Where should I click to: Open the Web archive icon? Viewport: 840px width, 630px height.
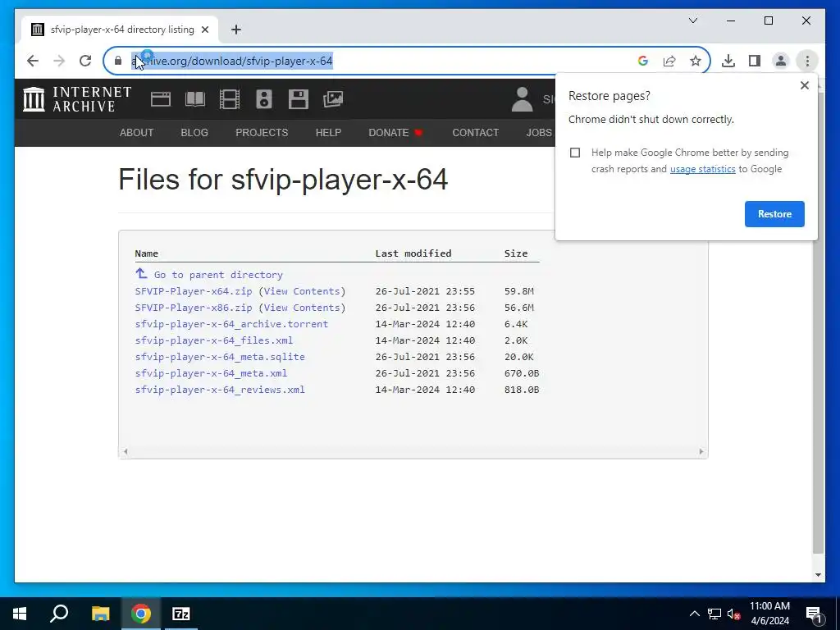[161, 99]
